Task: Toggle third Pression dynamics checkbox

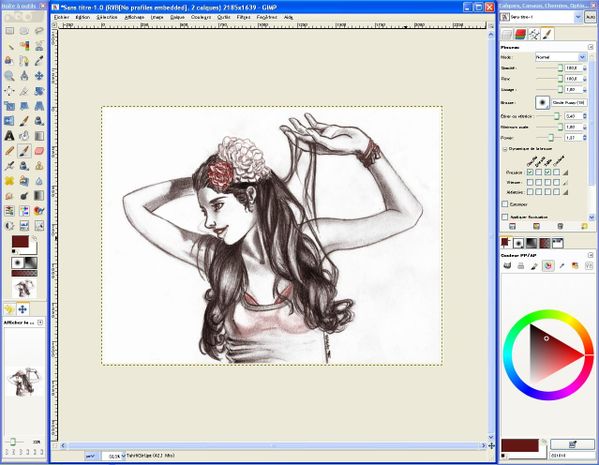Action: [x=548, y=172]
